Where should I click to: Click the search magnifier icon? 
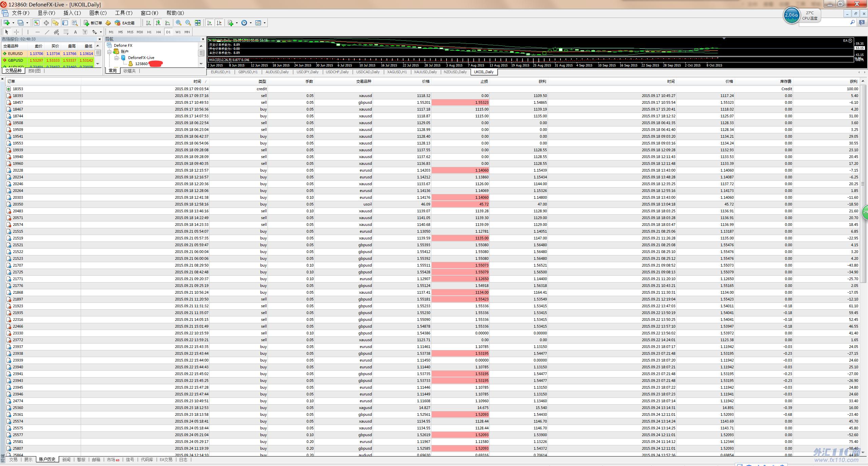click(x=853, y=22)
